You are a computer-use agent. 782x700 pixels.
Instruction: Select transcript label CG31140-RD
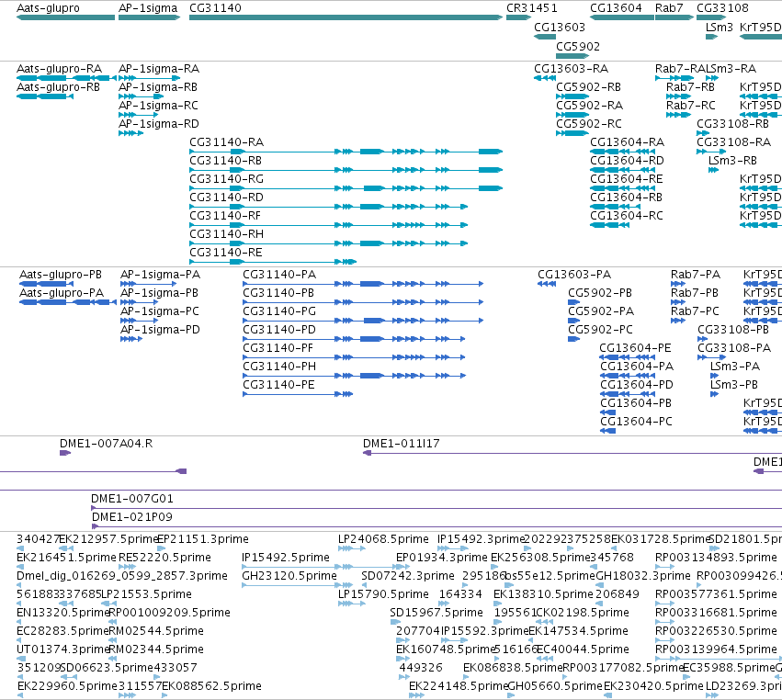(x=226, y=198)
